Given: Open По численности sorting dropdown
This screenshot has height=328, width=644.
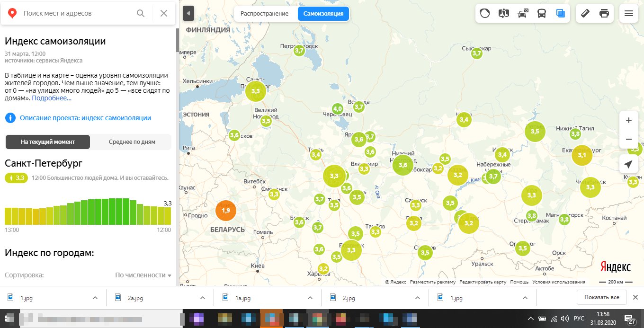Looking at the screenshot, I should pos(143,275).
